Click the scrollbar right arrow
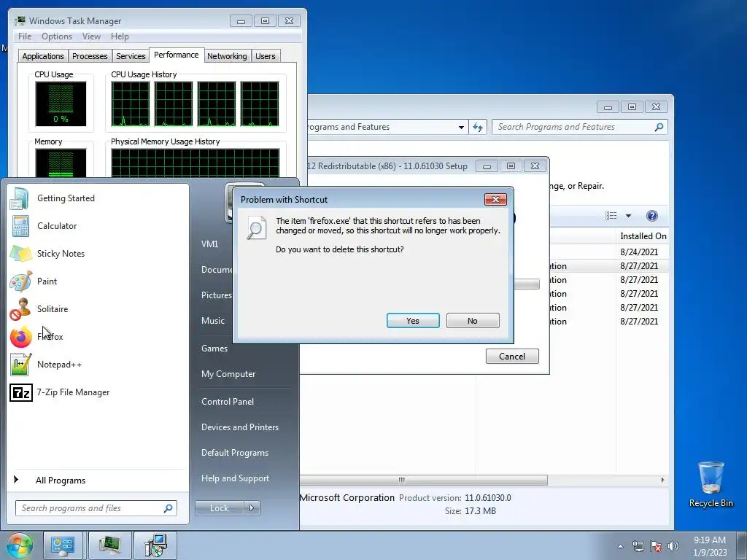The height and width of the screenshot is (560, 747). point(662,480)
